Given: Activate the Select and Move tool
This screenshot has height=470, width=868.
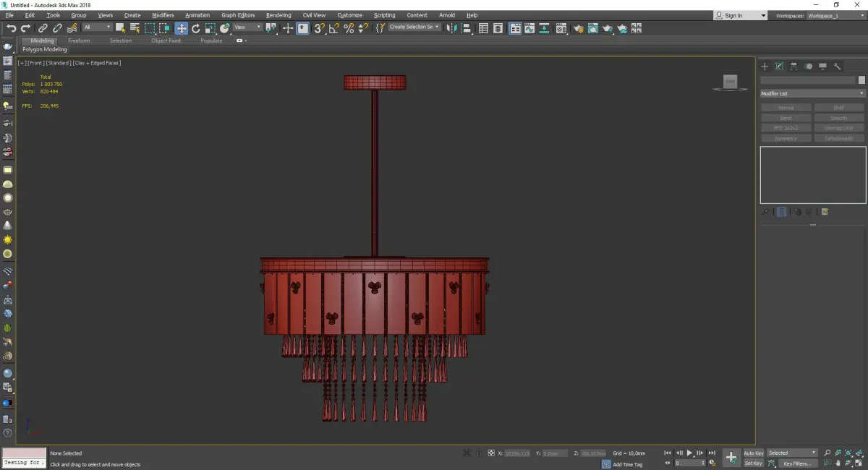Looking at the screenshot, I should (181, 28).
